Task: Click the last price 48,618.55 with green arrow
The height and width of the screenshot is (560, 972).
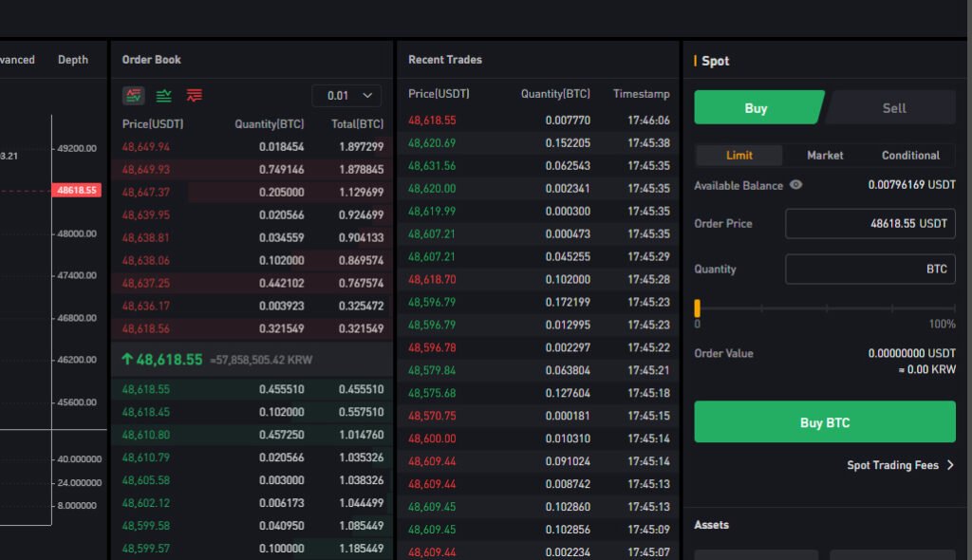Action: pos(162,360)
